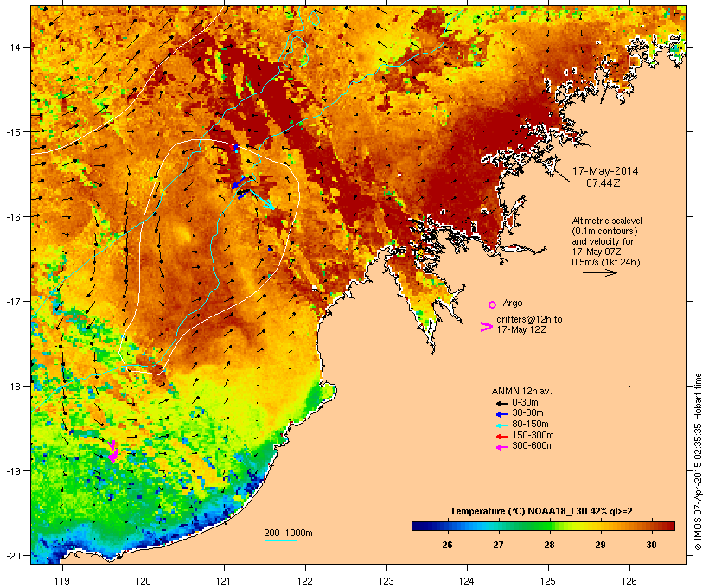Viewport: 709px width, 588px height.
Task: Click the colorbar tick label 26
Action: pyautogui.click(x=447, y=545)
